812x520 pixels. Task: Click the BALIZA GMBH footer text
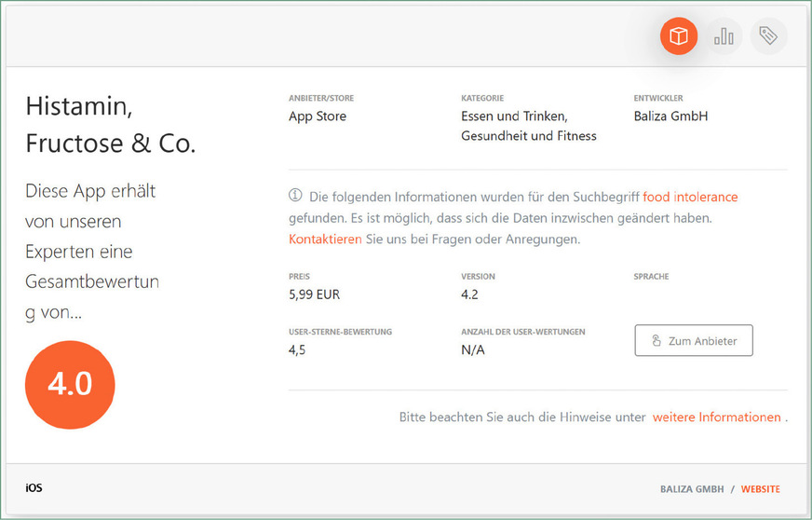[692, 489]
